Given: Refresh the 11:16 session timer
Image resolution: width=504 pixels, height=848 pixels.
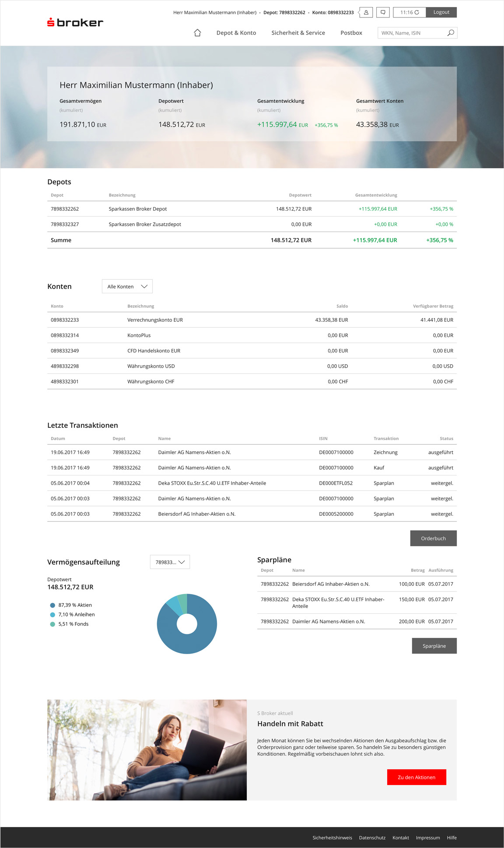Looking at the screenshot, I should coord(417,12).
